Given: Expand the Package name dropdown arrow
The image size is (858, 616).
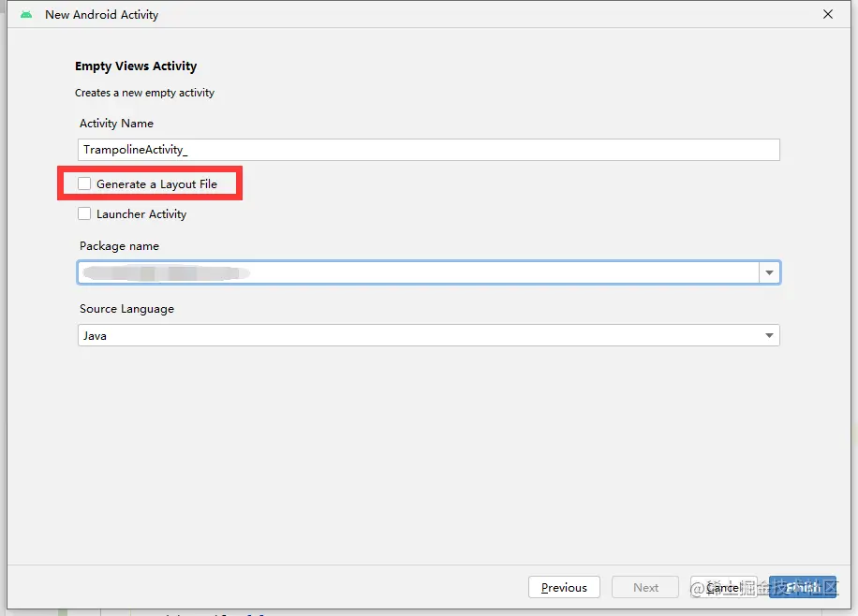Looking at the screenshot, I should coord(769,272).
